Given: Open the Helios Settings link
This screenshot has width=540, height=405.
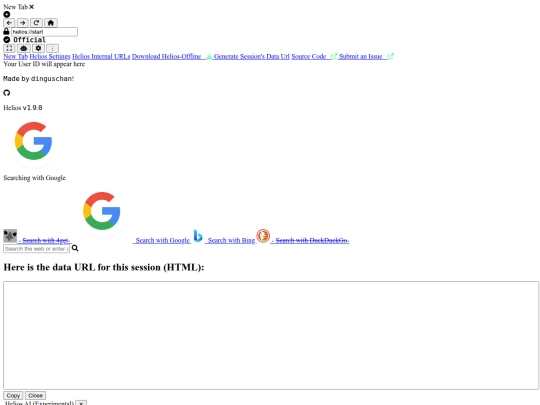Looking at the screenshot, I should pyautogui.click(x=50, y=56).
